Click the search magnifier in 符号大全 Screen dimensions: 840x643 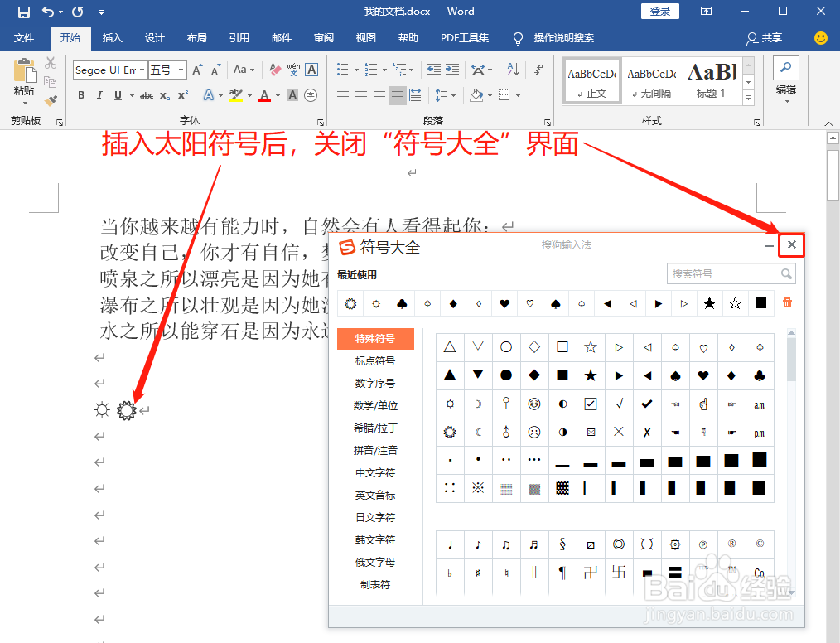(786, 273)
